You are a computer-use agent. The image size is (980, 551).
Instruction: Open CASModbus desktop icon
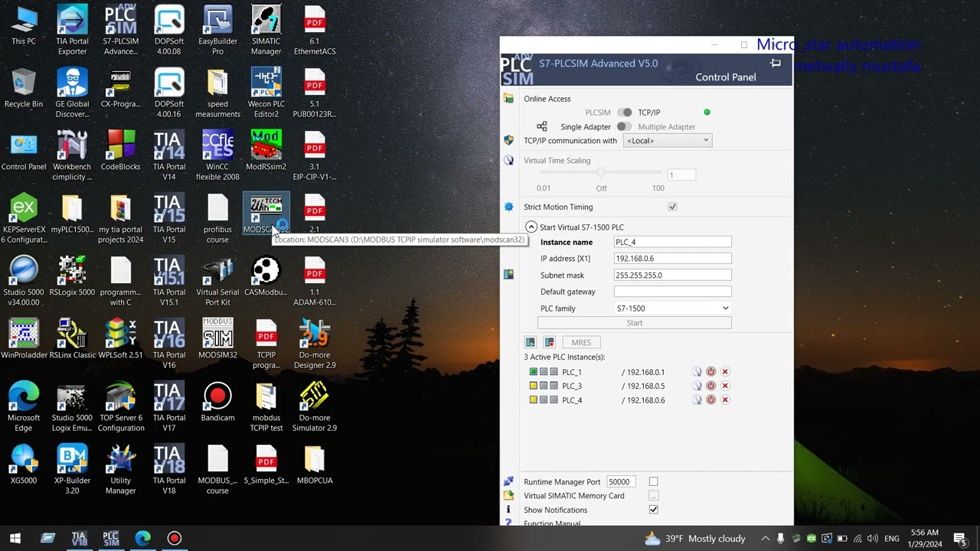click(266, 276)
